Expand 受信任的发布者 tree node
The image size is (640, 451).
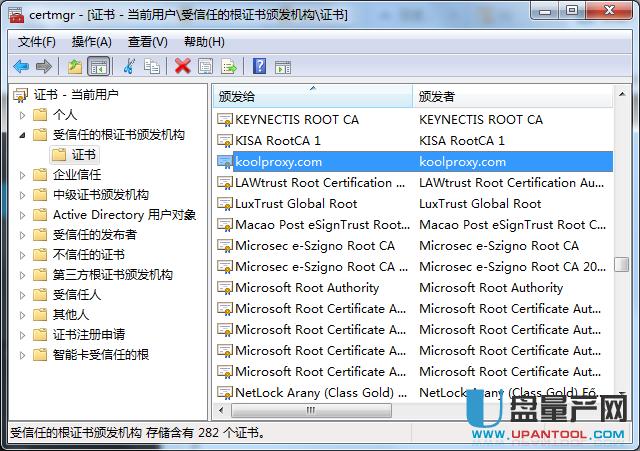tap(22, 235)
